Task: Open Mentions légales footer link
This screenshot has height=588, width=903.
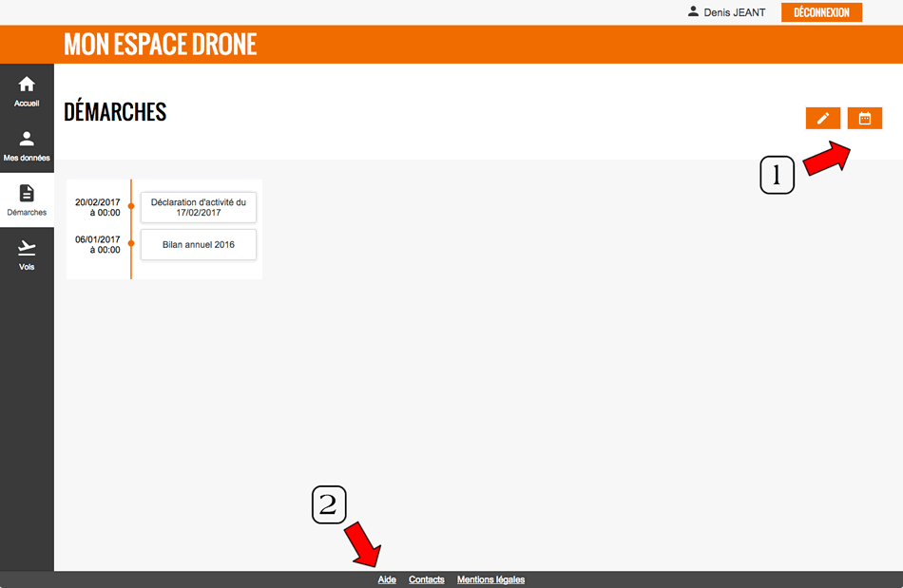Action: click(x=490, y=579)
